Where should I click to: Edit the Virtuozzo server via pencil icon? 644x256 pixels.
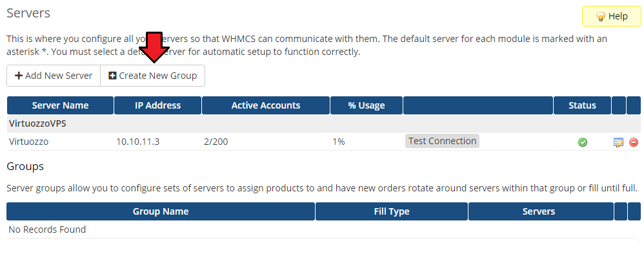tap(619, 142)
